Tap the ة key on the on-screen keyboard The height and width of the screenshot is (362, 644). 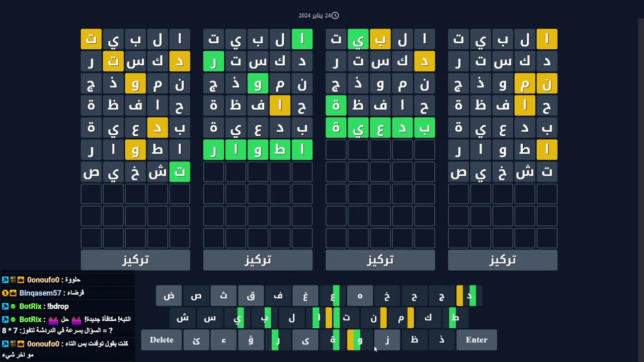[x=332, y=340]
